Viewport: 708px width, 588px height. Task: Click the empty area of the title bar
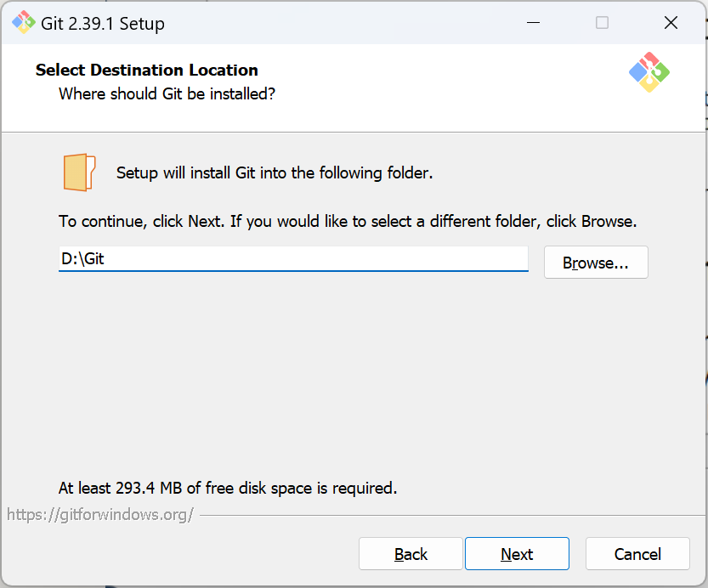[340, 23]
